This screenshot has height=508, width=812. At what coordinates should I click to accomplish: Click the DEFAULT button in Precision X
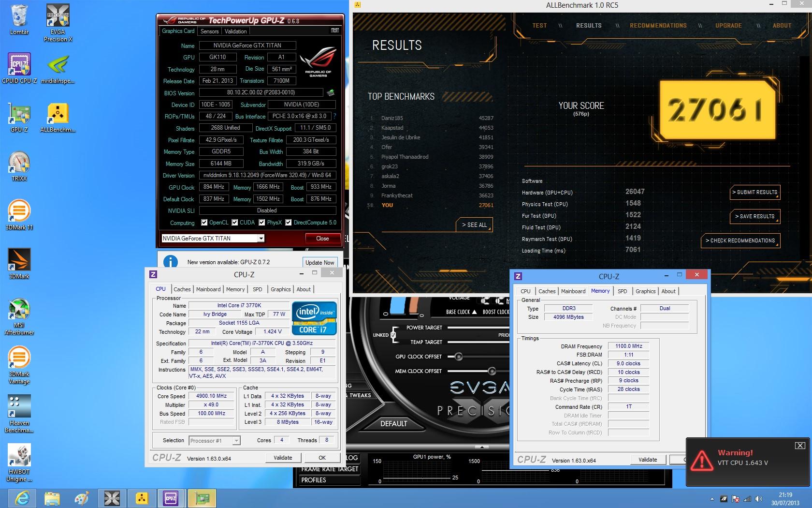coord(393,424)
